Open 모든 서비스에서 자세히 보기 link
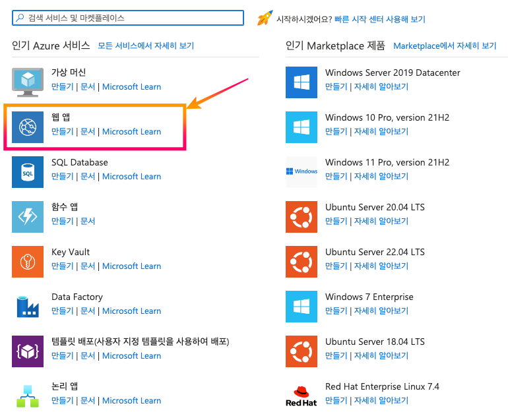508x420 pixels. point(146,45)
